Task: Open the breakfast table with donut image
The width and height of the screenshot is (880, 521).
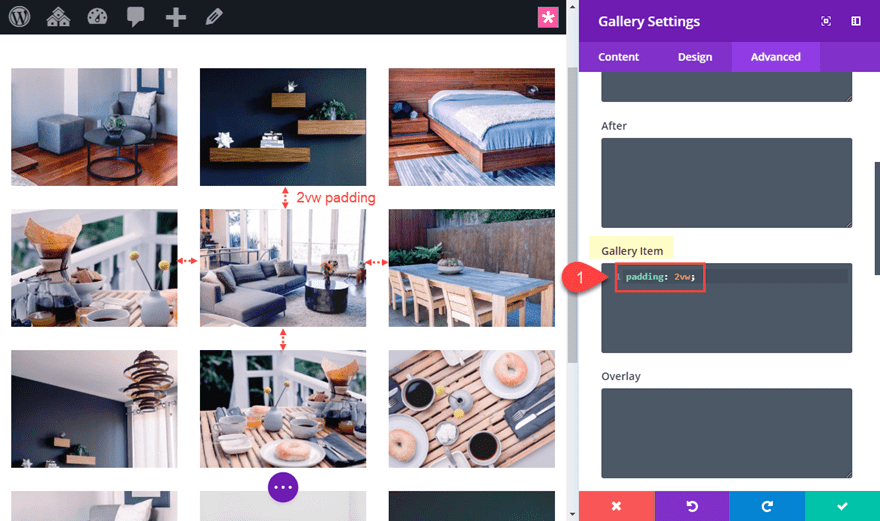Action: [283, 409]
